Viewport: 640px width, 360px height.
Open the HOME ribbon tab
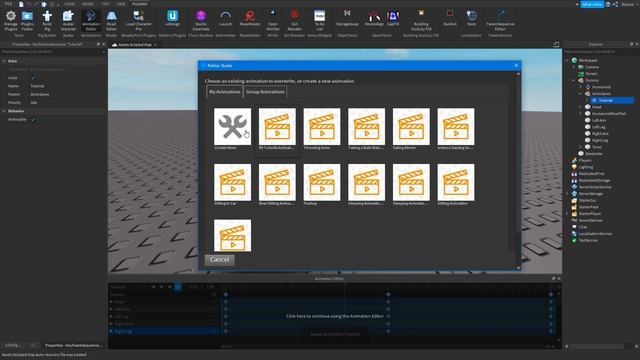70,4
